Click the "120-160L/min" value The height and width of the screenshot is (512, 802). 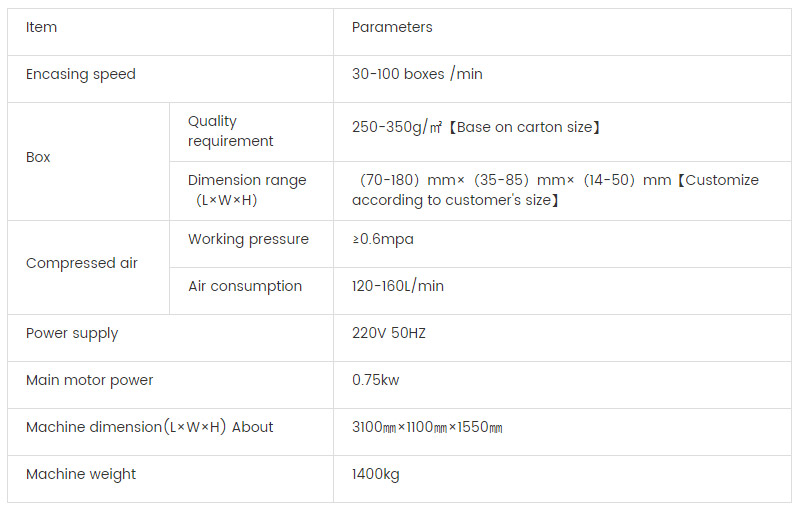(398, 287)
